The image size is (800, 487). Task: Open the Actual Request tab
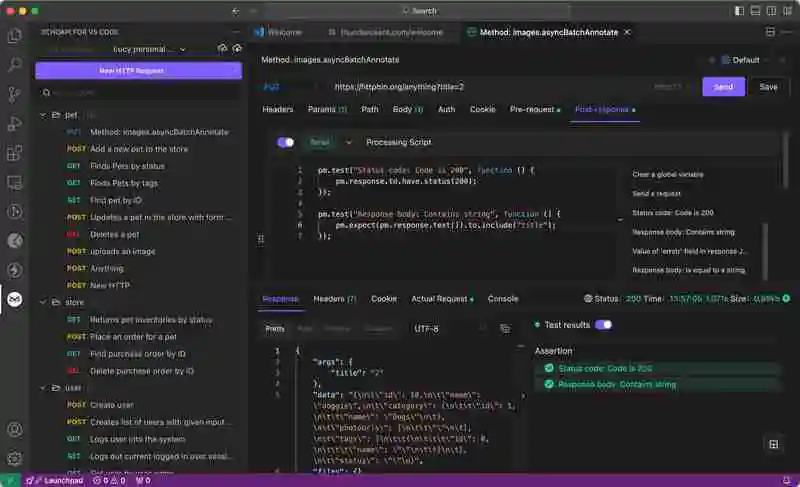click(x=442, y=299)
